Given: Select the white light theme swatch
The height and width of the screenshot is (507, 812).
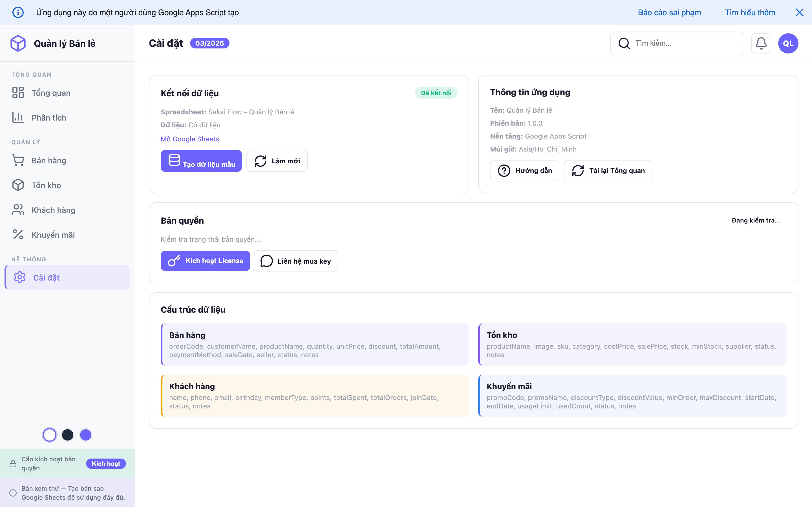Looking at the screenshot, I should point(50,435).
